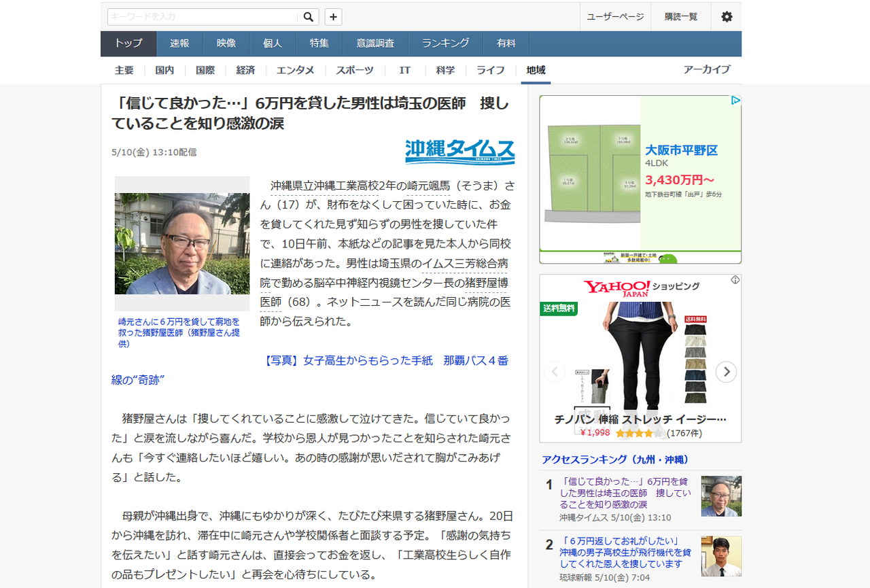
Task: Click the plus button beside search
Action: coord(333,17)
